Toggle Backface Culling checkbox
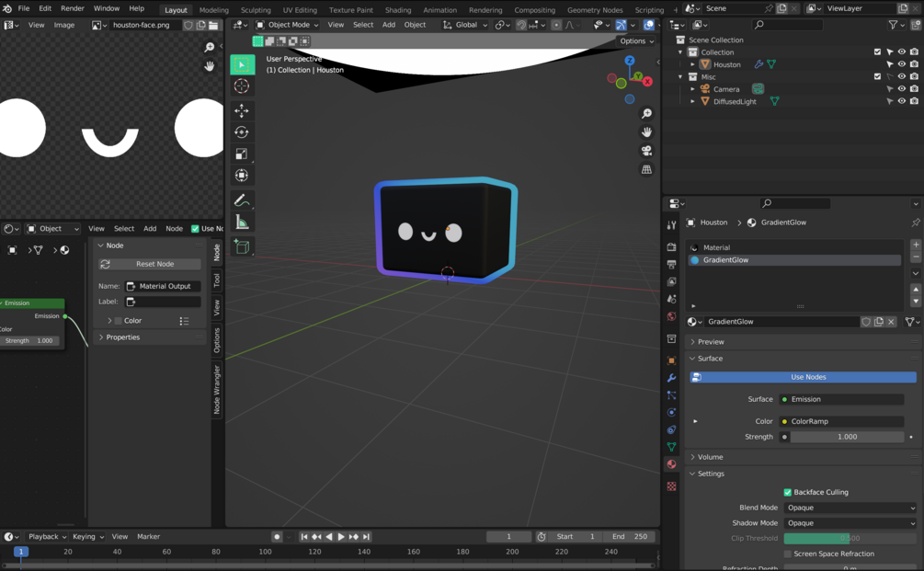924x571 pixels. [x=787, y=492]
